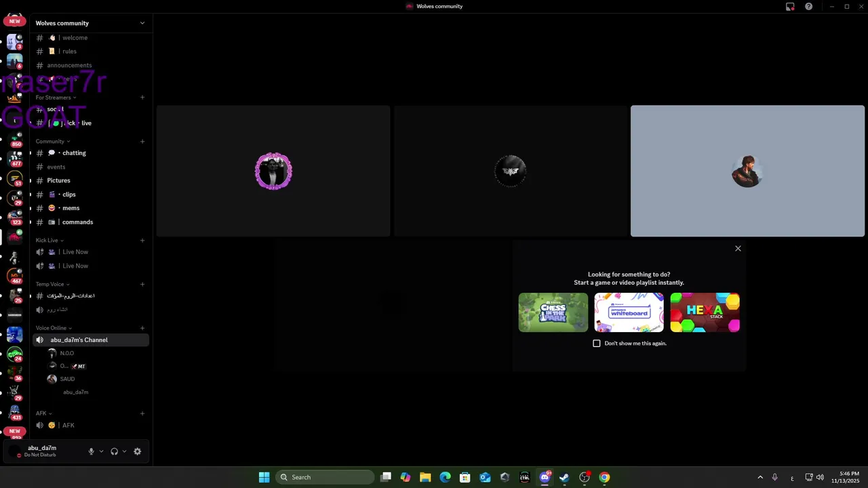The width and height of the screenshot is (868, 488).
Task: Collapse the AFK category
Action: click(x=43, y=413)
